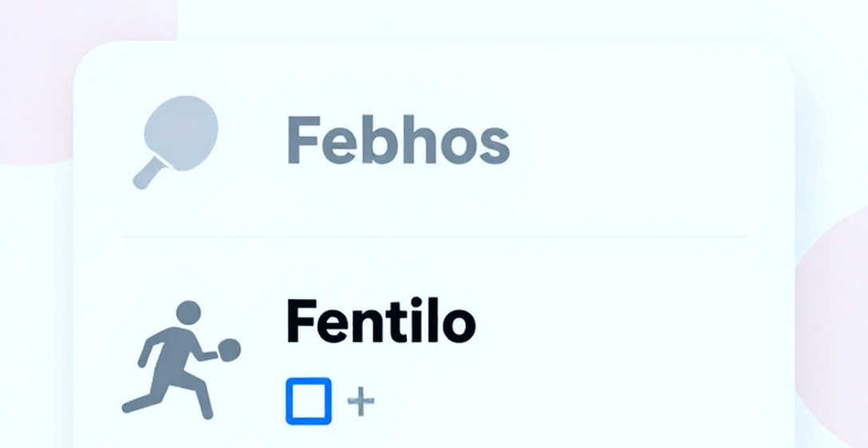Click the bold black Fentilo title text
The image size is (868, 448).
tap(381, 320)
